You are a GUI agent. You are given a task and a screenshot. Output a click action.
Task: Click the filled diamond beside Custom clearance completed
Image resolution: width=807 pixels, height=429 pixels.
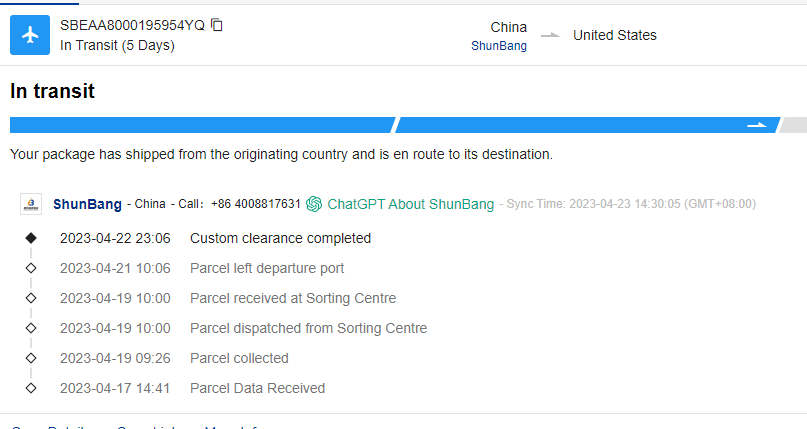tap(31, 238)
